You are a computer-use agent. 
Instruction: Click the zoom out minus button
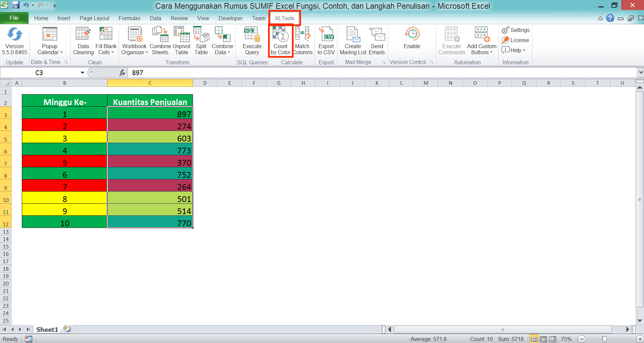[582, 339]
